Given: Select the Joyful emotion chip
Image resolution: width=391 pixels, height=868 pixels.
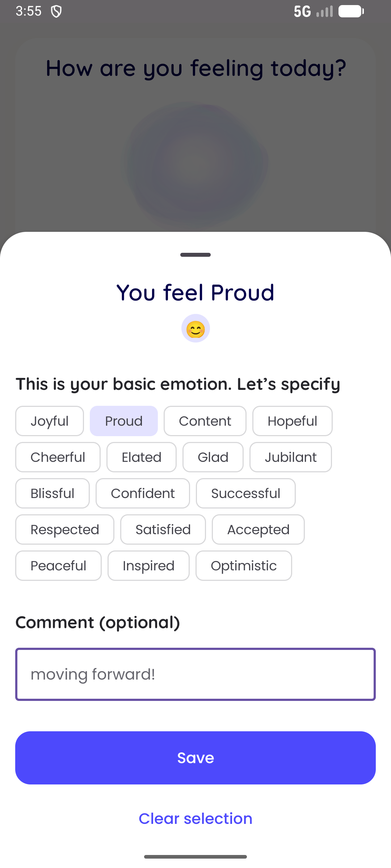Looking at the screenshot, I should [x=50, y=421].
